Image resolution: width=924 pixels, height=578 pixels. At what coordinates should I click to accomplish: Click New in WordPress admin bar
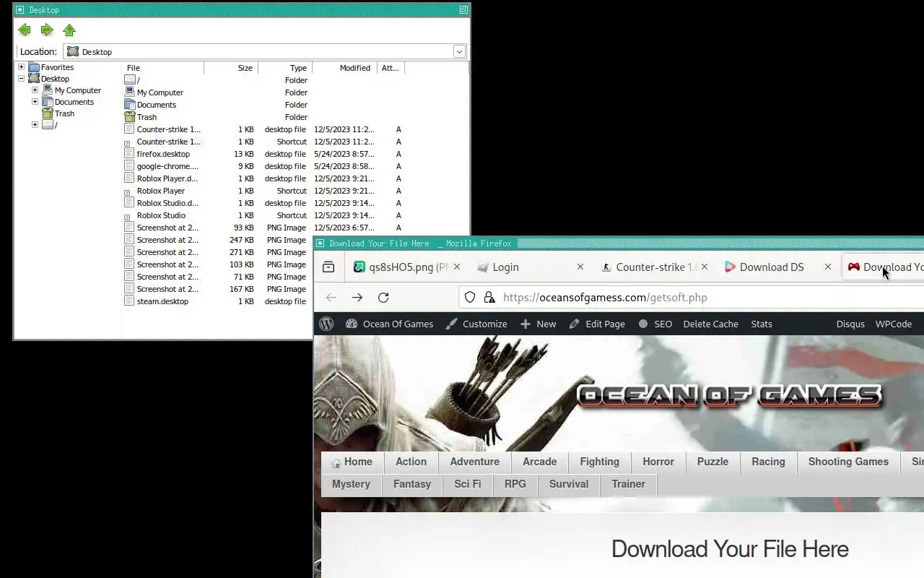click(x=539, y=324)
